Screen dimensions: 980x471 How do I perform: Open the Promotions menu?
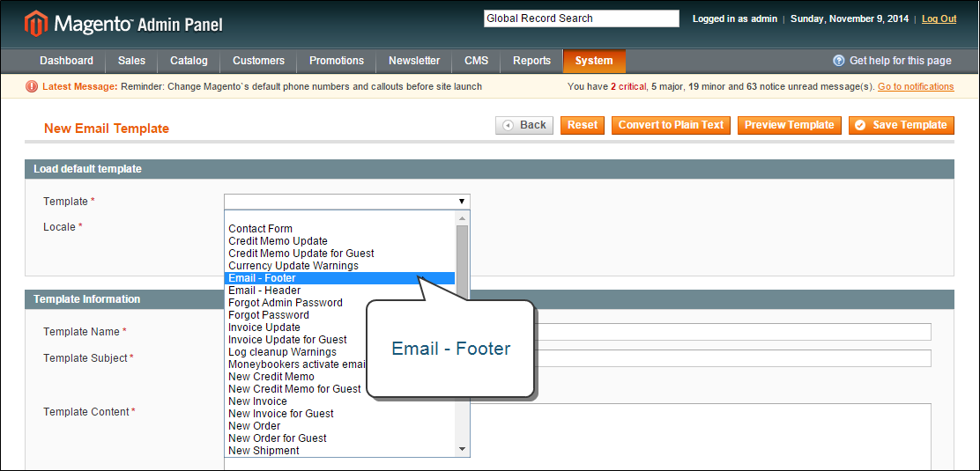click(x=337, y=61)
